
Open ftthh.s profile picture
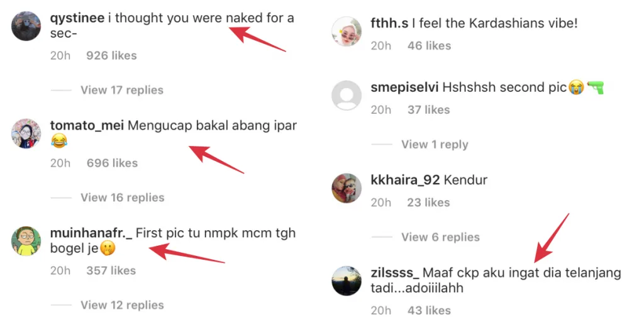coord(347,31)
